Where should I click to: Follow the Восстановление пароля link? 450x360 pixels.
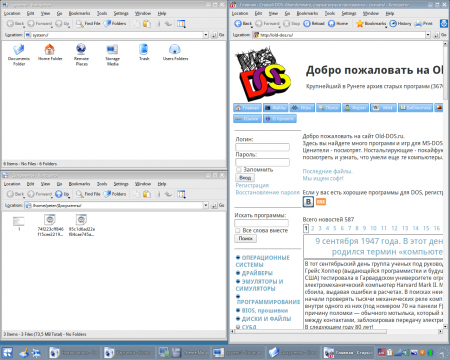[268, 192]
